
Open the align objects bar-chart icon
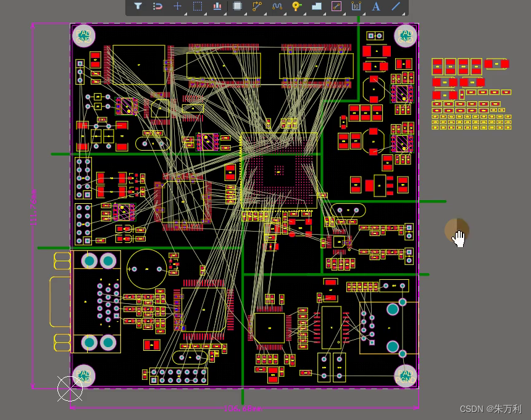pos(217,6)
